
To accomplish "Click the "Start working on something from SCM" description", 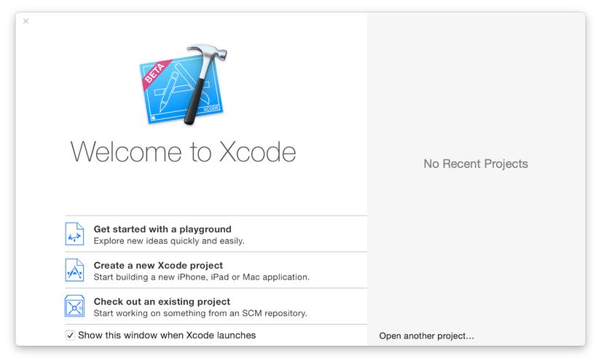I will coord(200,314).
